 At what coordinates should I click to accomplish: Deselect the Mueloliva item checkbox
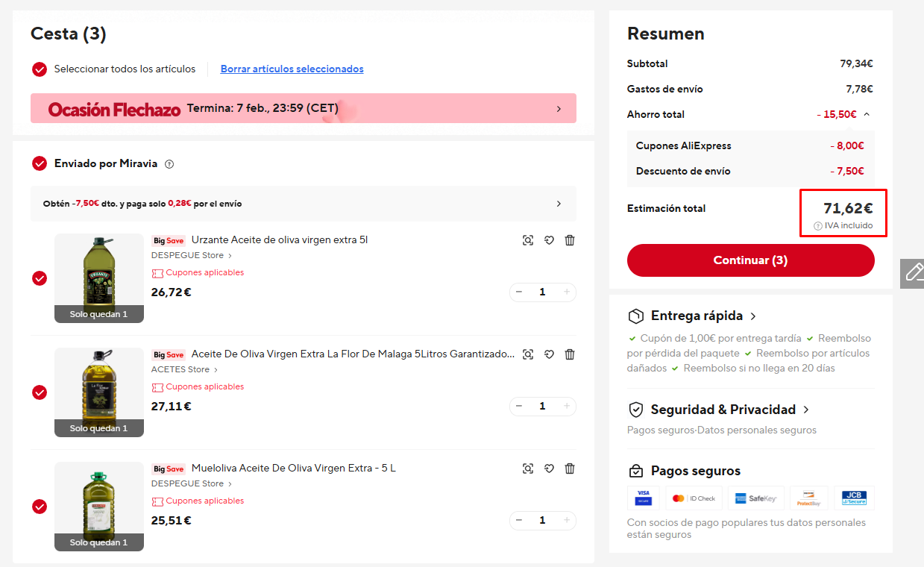pos(40,507)
